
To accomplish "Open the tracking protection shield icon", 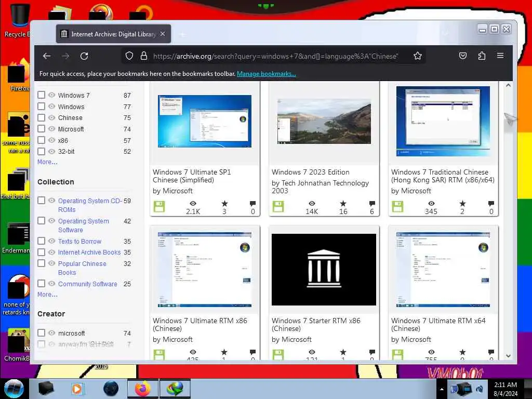I will coord(129,56).
